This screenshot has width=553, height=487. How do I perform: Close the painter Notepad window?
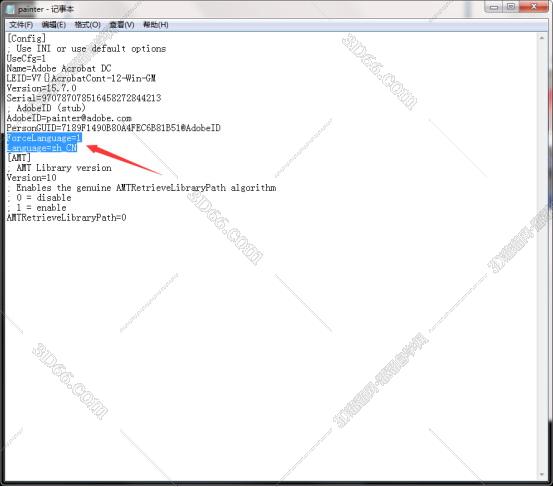click(534, 7)
